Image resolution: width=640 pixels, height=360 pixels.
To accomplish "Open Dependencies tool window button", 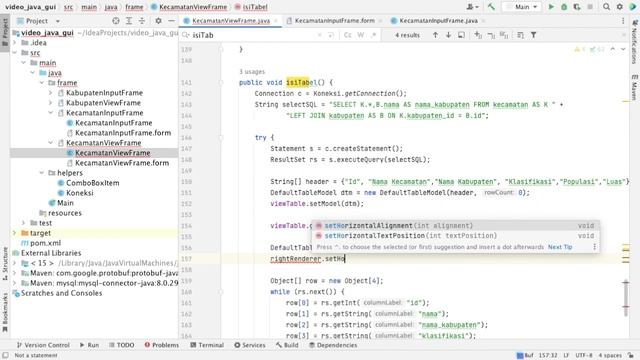I will click(x=333, y=345).
